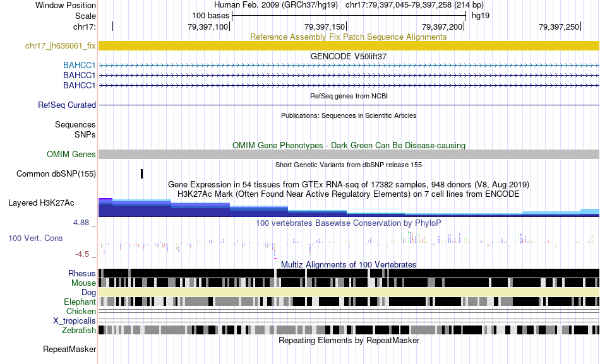This screenshot has width=600, height=364.
Task: Click the X_tropicalis alignment label
Action: coord(75,321)
